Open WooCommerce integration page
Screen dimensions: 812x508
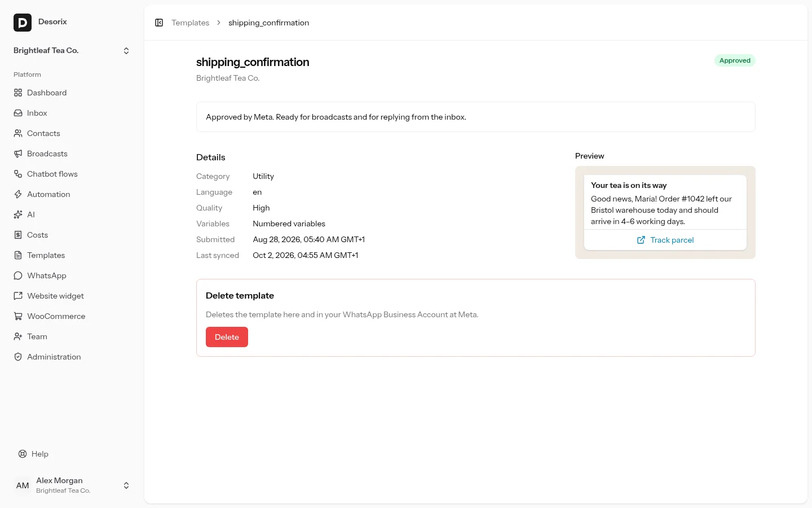tap(72, 316)
